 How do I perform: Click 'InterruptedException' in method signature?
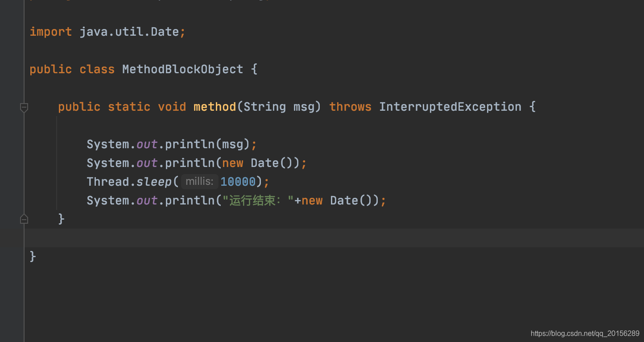pyautogui.click(x=450, y=107)
